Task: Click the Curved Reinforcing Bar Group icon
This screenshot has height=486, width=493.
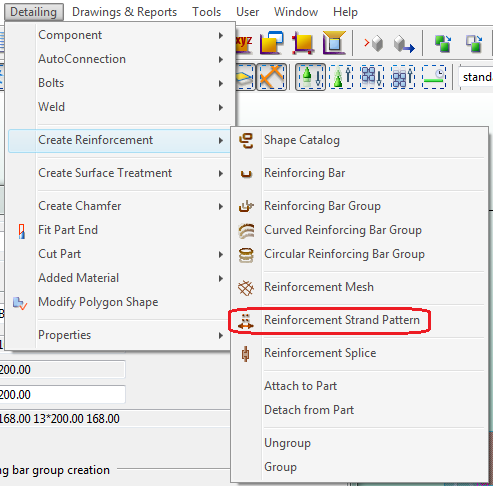Action: point(246,231)
